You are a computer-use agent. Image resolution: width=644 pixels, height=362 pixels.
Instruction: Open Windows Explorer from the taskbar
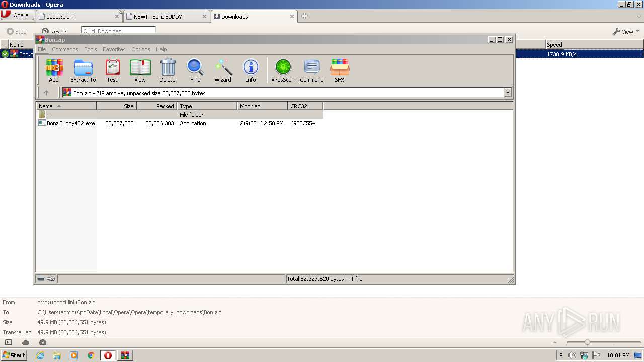pyautogui.click(x=57, y=355)
